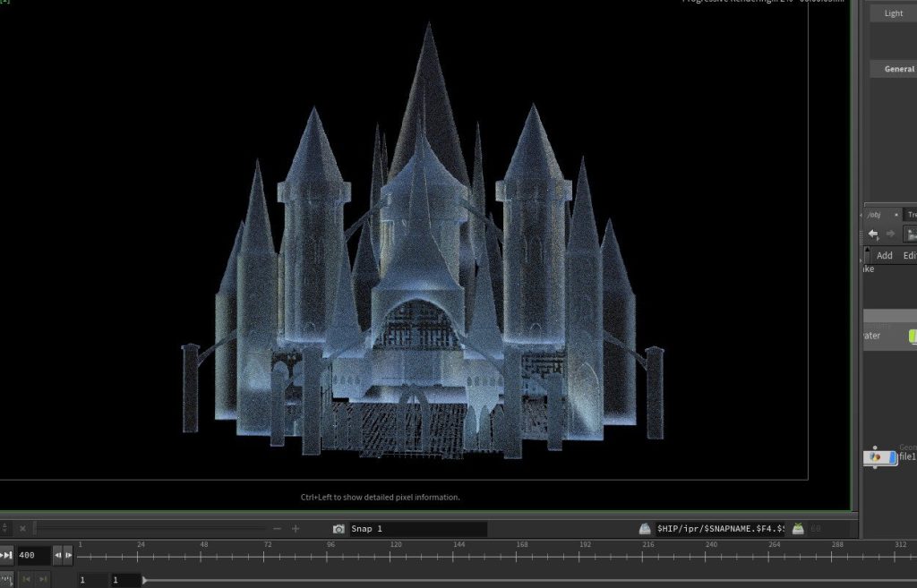Click the next keyframe button

(43, 580)
